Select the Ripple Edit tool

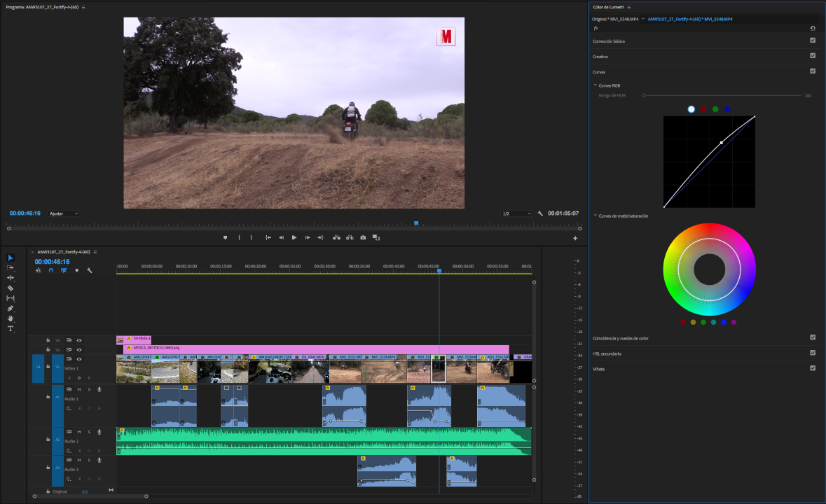(x=10, y=278)
